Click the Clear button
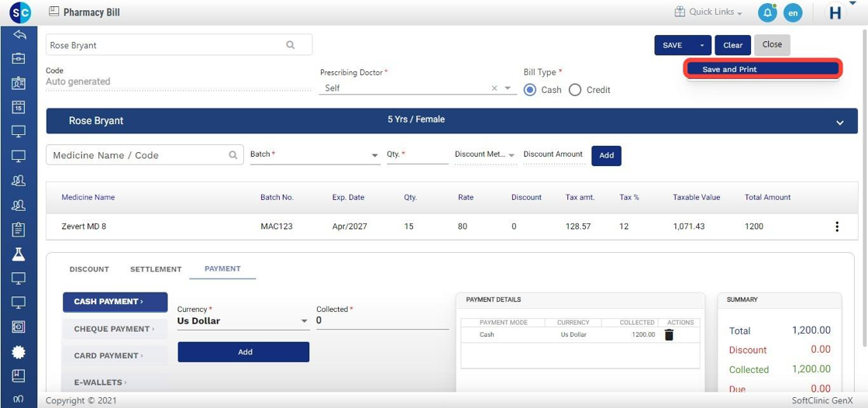868x408 pixels. click(732, 45)
